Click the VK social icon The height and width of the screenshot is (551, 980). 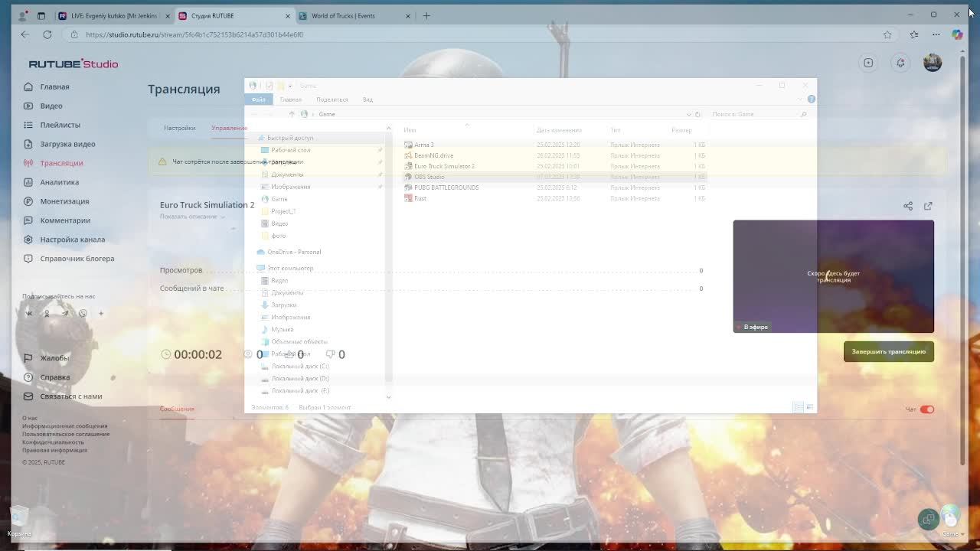29,313
